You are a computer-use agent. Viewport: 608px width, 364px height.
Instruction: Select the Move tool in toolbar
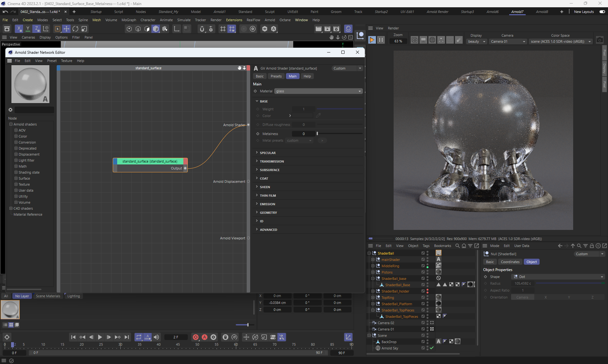coord(66,29)
